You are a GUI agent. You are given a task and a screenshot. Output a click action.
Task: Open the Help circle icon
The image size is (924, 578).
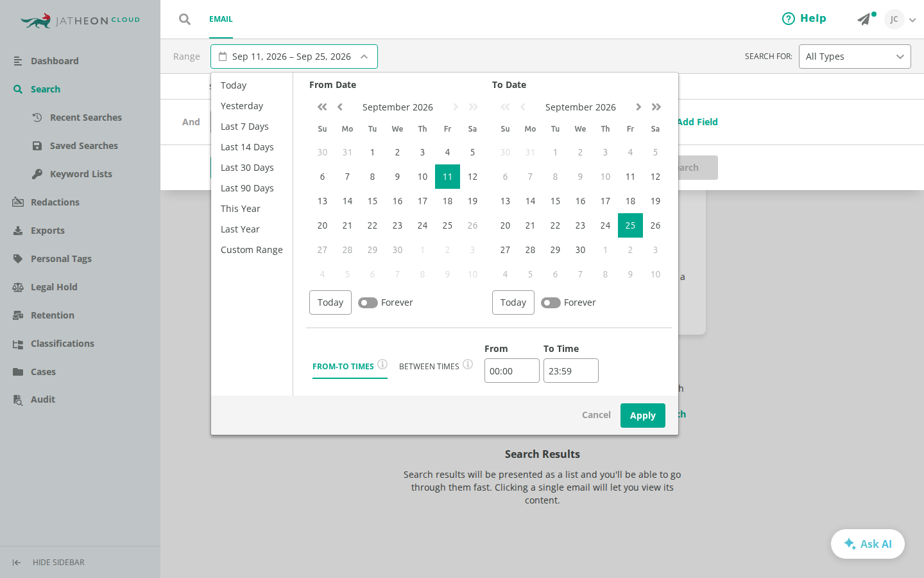coord(789,19)
